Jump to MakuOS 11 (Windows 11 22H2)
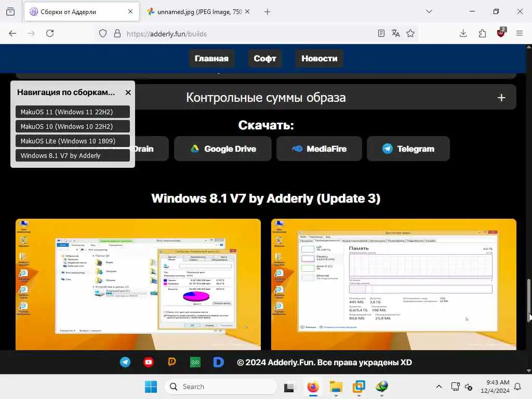Viewport: 532px width, 399px height. tap(73, 112)
